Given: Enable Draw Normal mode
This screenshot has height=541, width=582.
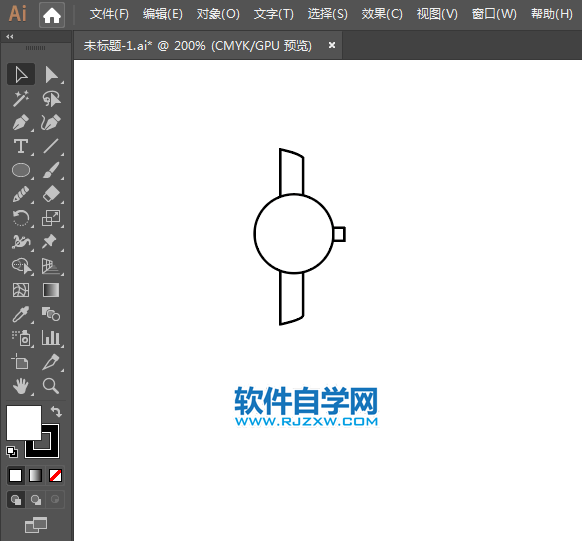Looking at the screenshot, I should [16, 500].
